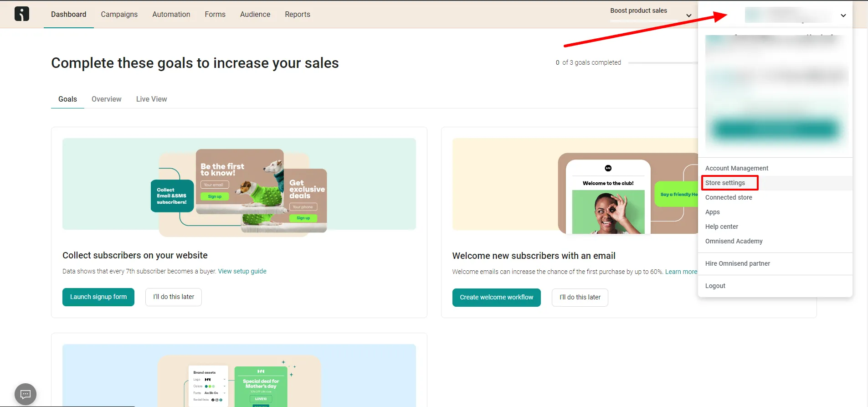Select the Goals sub-tab
The height and width of the screenshot is (407, 868).
coord(67,99)
